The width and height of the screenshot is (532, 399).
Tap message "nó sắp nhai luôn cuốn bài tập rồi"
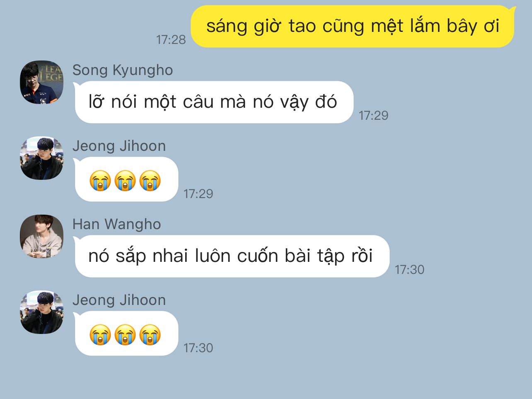pyautogui.click(x=231, y=256)
